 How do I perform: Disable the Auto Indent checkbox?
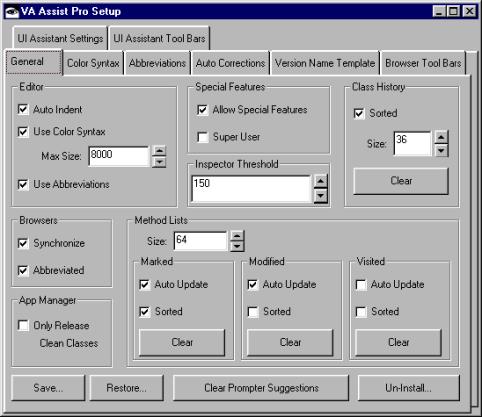pos(23,109)
